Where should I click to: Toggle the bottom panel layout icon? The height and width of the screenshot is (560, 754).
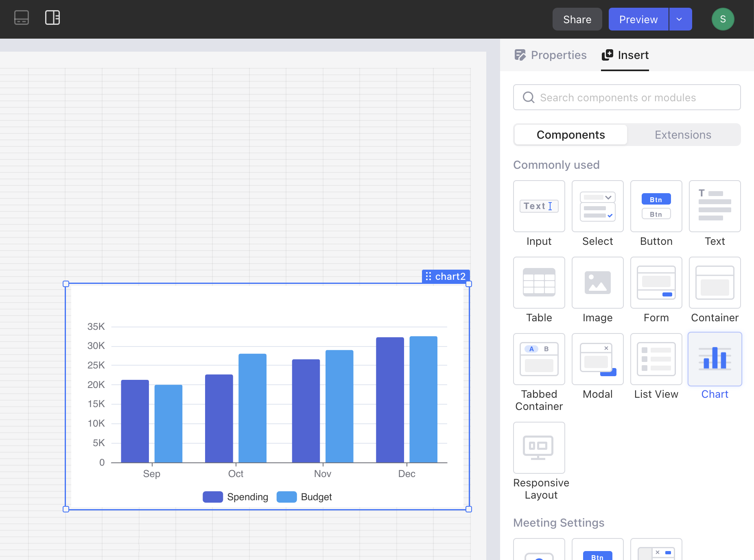coord(22,18)
